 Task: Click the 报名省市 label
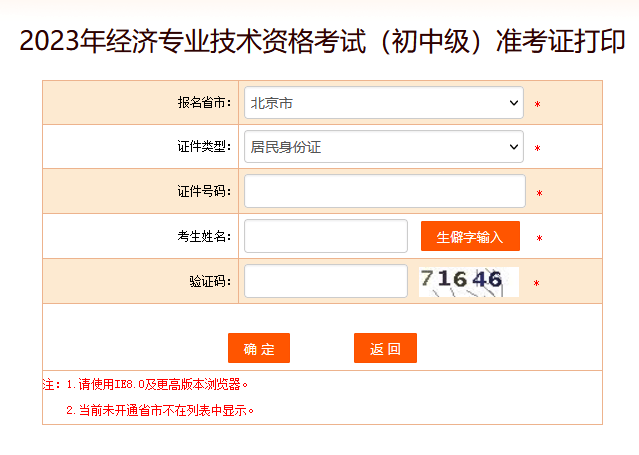[204, 103]
